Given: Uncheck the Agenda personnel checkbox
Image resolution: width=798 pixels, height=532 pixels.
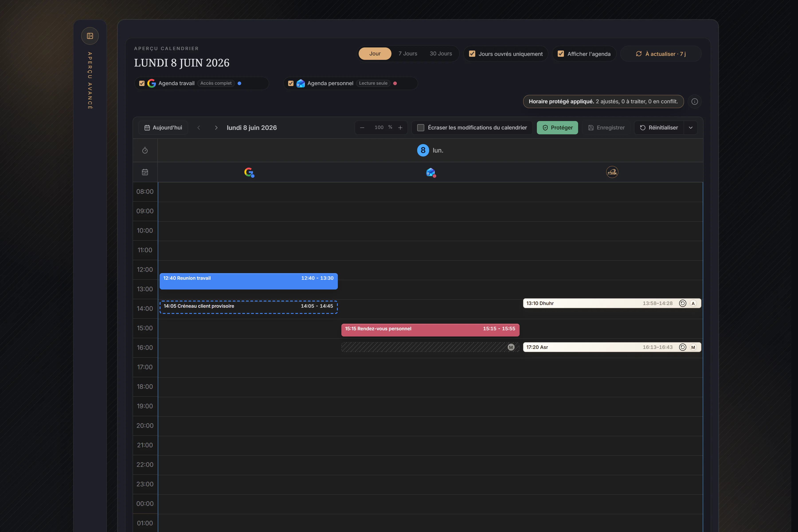Looking at the screenshot, I should coord(291,83).
